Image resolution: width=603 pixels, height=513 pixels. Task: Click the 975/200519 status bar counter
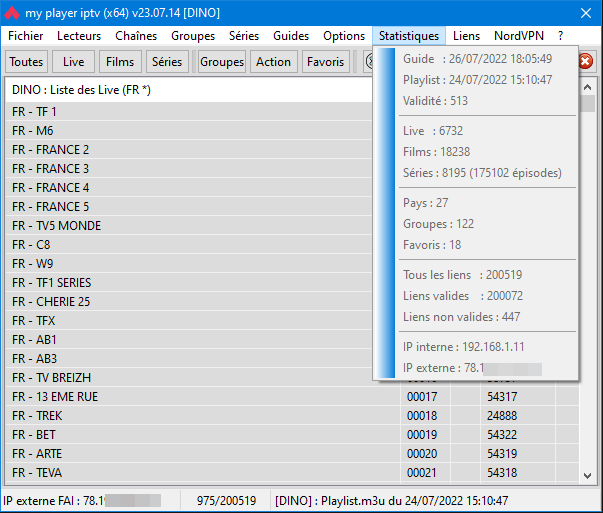(226, 501)
